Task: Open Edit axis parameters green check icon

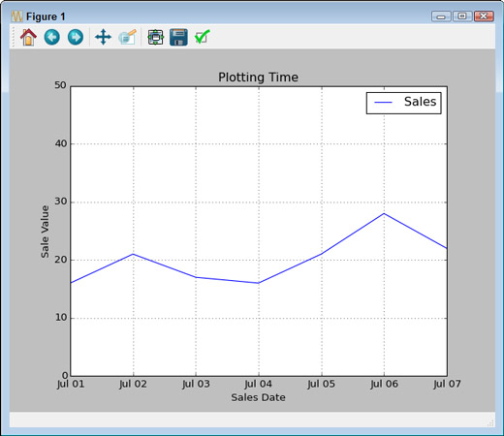Action: click(203, 37)
